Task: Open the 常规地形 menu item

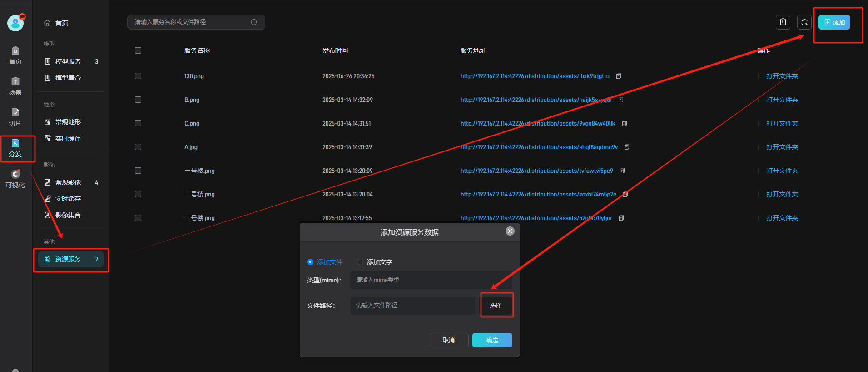Action: click(71, 122)
